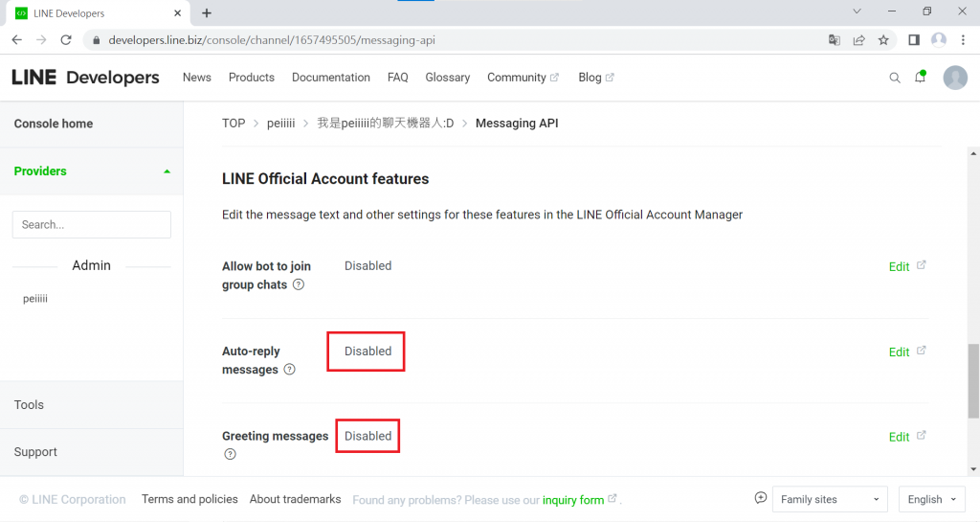Open Terms and policies
Image resolution: width=980 pixels, height=522 pixels.
[189, 499]
